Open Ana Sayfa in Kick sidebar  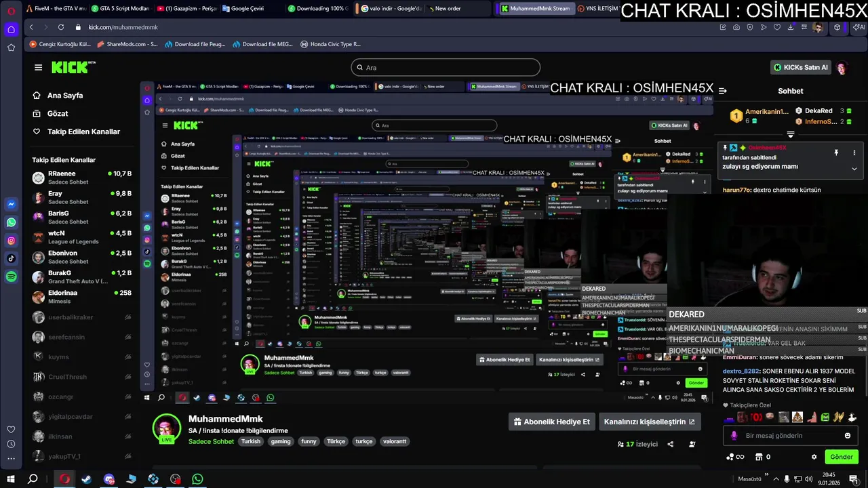pos(58,96)
